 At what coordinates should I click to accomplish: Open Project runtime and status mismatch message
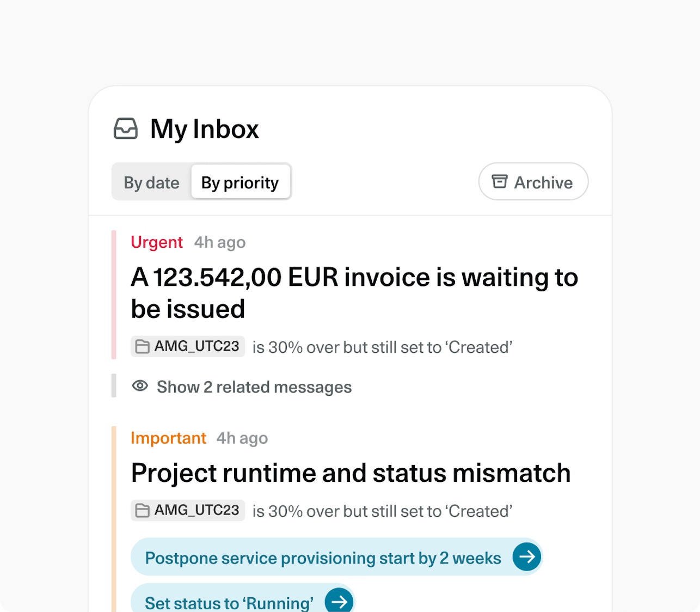point(351,473)
